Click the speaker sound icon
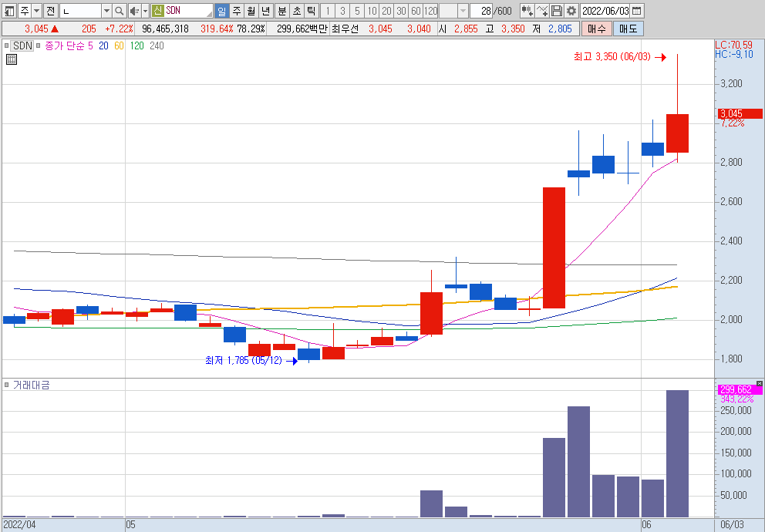 [x=134, y=11]
